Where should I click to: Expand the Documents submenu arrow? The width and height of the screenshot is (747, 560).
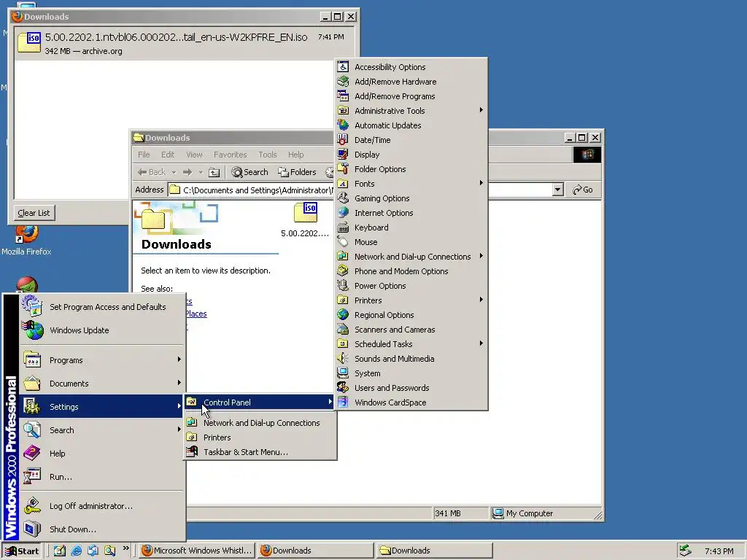coord(179,382)
